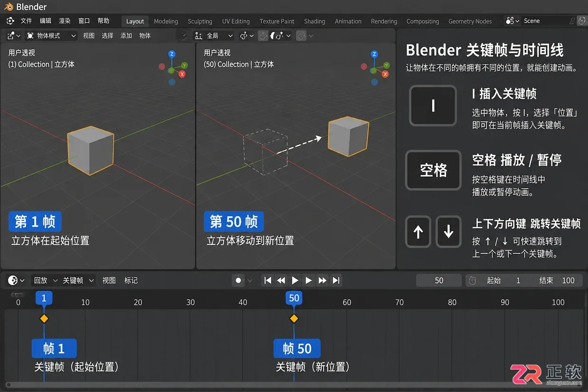
Task: Open the 编辑 menu
Action: (x=46, y=21)
